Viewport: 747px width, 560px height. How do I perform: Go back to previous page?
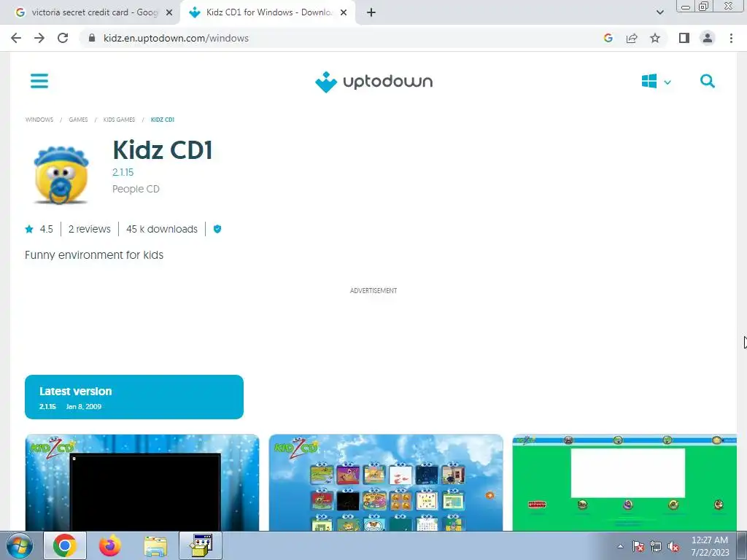(x=16, y=38)
